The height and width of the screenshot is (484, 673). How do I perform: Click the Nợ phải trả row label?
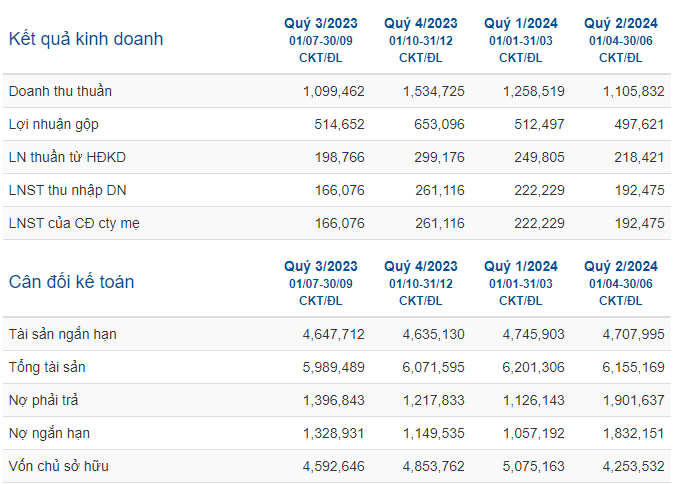(43, 400)
